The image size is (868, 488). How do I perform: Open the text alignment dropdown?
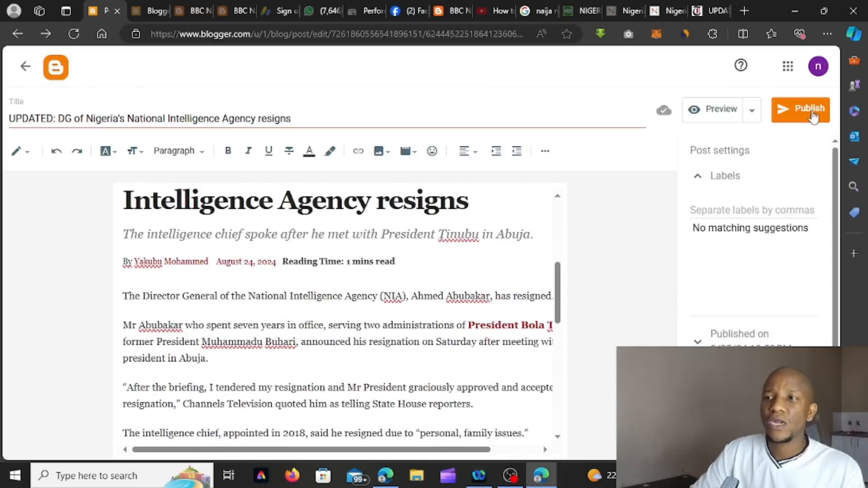pyautogui.click(x=468, y=151)
